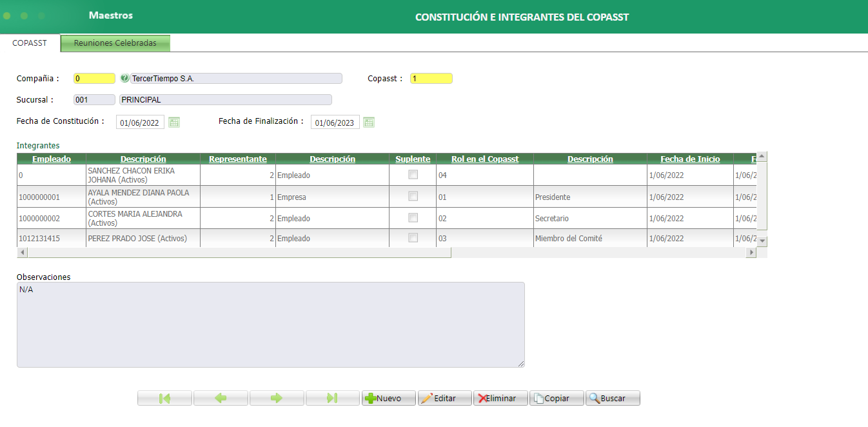Sort the table by Empleado column
Image resolution: width=868 pixels, height=427 pixels.
click(51, 159)
